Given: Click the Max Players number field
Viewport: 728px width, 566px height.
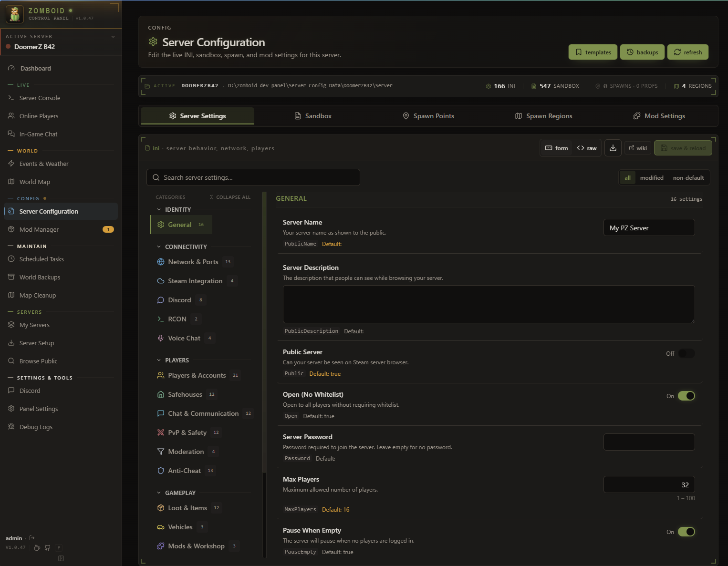Looking at the screenshot, I should tap(649, 484).
